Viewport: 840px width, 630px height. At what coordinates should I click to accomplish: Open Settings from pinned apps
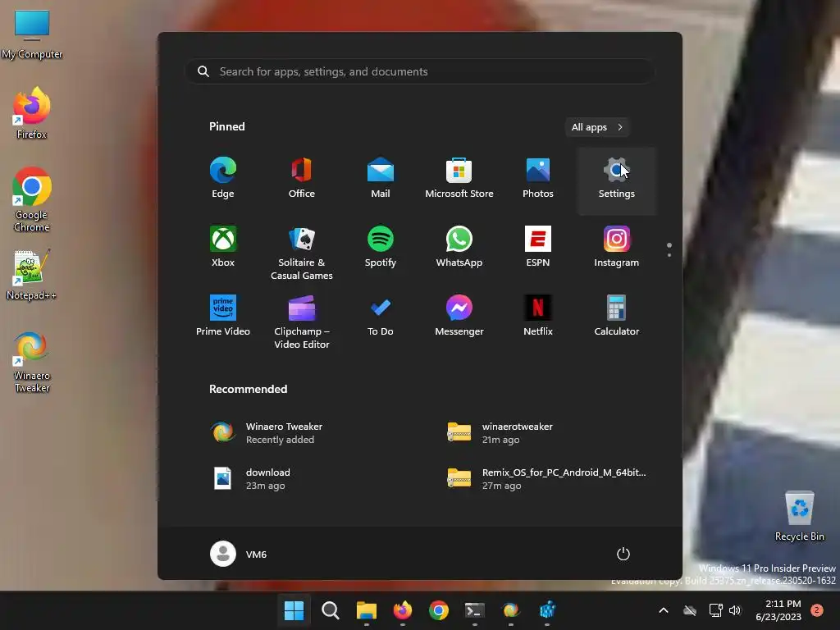[617, 181]
